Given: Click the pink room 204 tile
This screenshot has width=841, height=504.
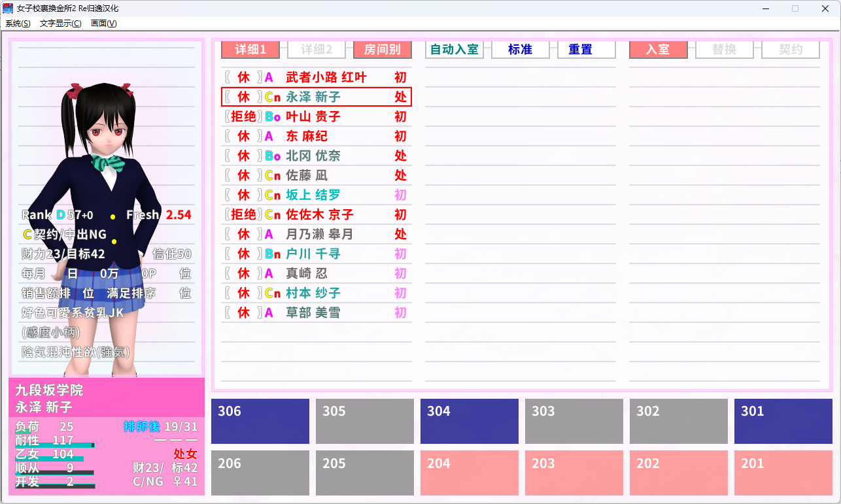Looking at the screenshot, I should point(469,473).
